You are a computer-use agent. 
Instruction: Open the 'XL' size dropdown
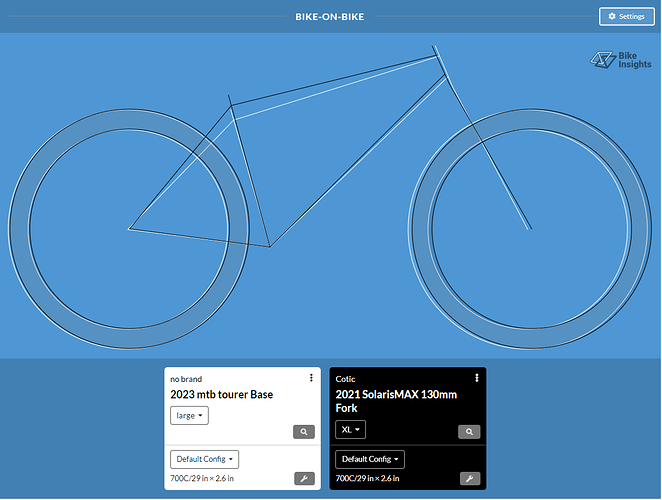[350, 429]
